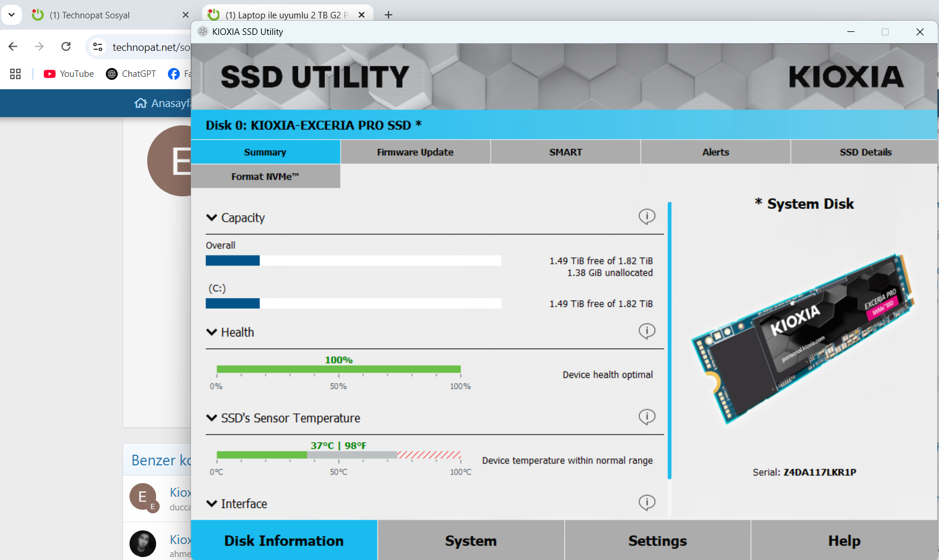Image resolution: width=939 pixels, height=560 pixels.
Task: Click serial number Z4DA117LKR1P
Action: tap(820, 472)
